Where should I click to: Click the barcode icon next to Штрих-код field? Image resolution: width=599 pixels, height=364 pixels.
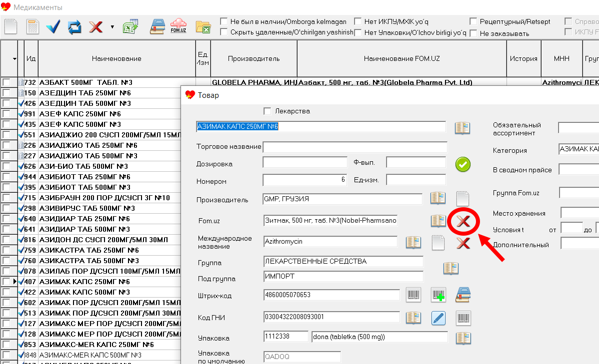[413, 295]
